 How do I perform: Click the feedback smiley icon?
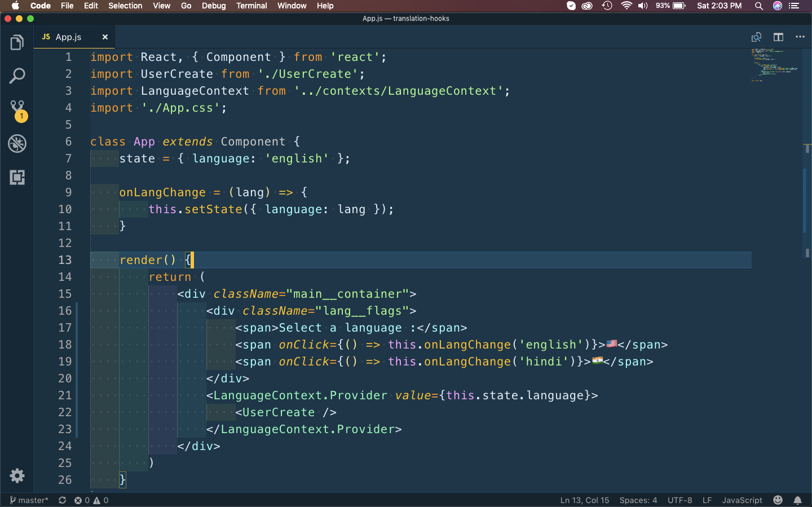click(x=778, y=500)
